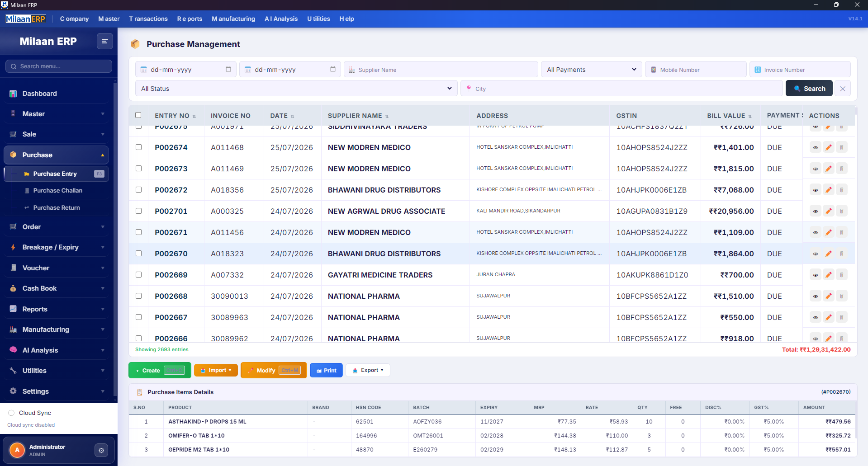Sort by the DATE column sort icon
868x466 pixels.
coord(293,116)
